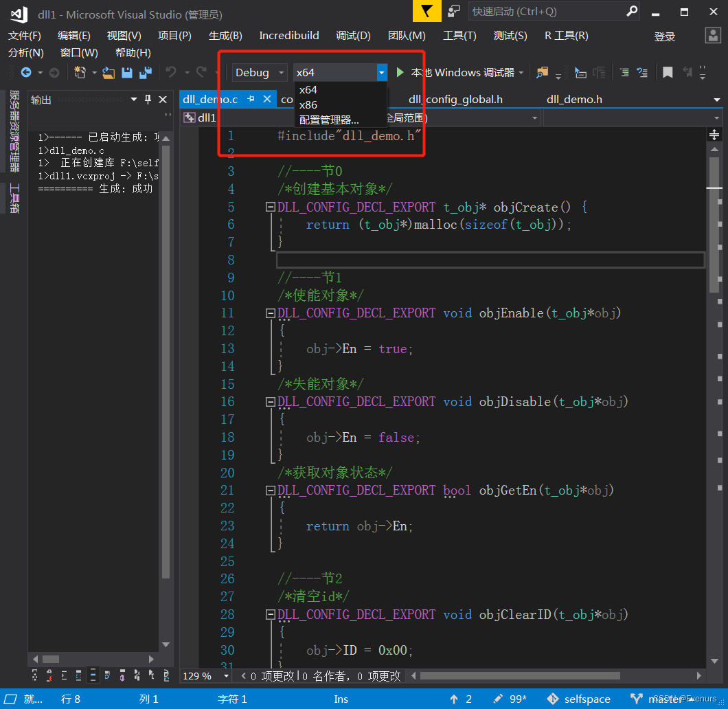The image size is (728, 709).
Task: Close the 输出 output panel
Action: pos(163,99)
